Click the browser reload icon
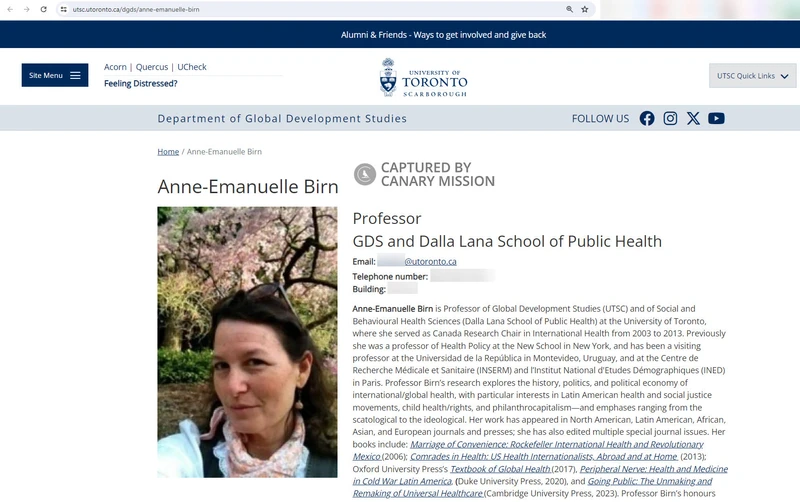Image resolution: width=800 pixels, height=502 pixels. [x=43, y=9]
